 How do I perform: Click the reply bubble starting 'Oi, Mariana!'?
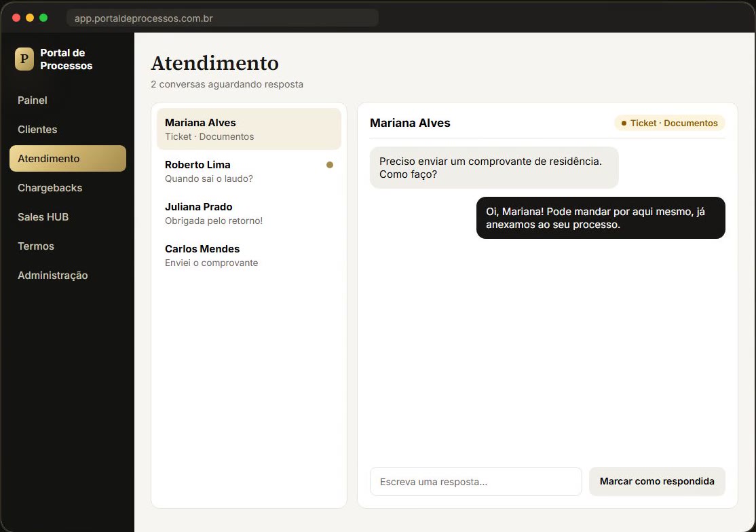pos(601,218)
